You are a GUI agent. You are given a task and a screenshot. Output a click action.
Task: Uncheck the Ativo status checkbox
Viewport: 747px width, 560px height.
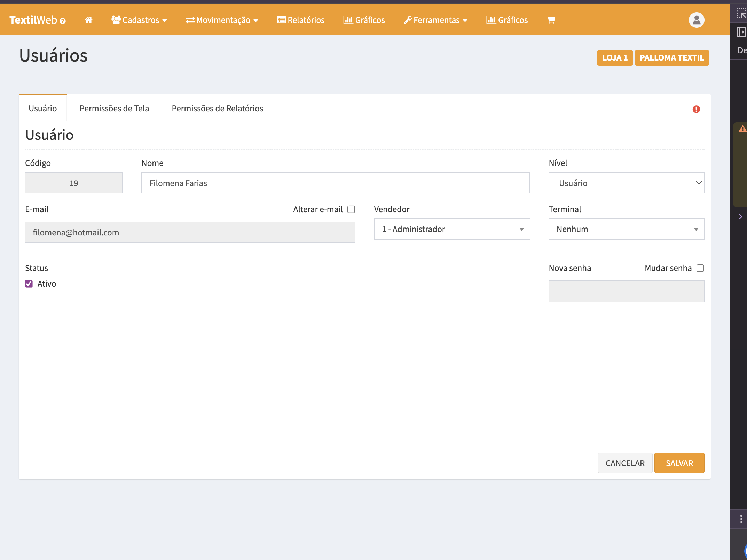point(29,284)
